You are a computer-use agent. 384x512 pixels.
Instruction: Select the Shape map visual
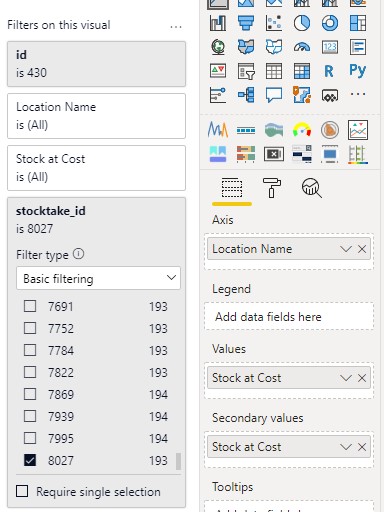pos(274,47)
